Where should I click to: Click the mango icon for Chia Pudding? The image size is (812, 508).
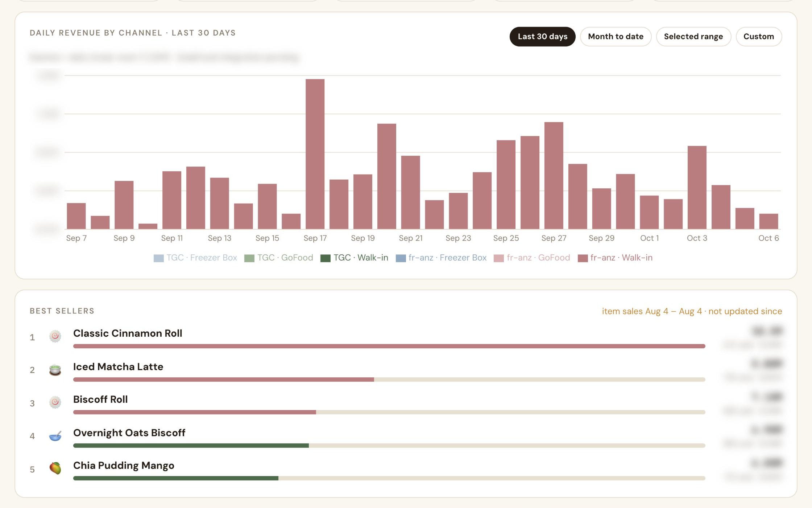(55, 468)
